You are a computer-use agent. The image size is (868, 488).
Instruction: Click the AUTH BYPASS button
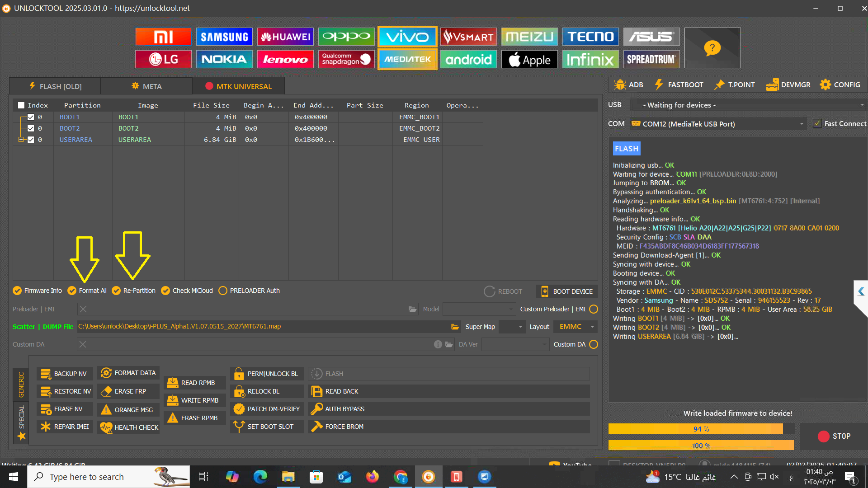(x=449, y=409)
